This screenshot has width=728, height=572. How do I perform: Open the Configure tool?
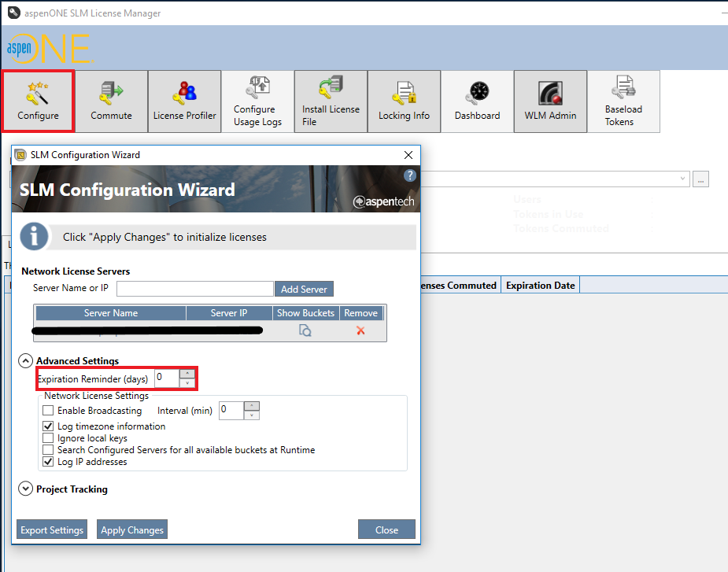tap(38, 101)
